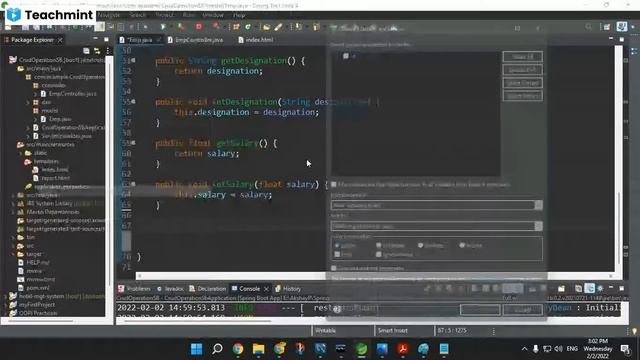
Task: Check the final modifier checkbox
Action: coord(337,254)
